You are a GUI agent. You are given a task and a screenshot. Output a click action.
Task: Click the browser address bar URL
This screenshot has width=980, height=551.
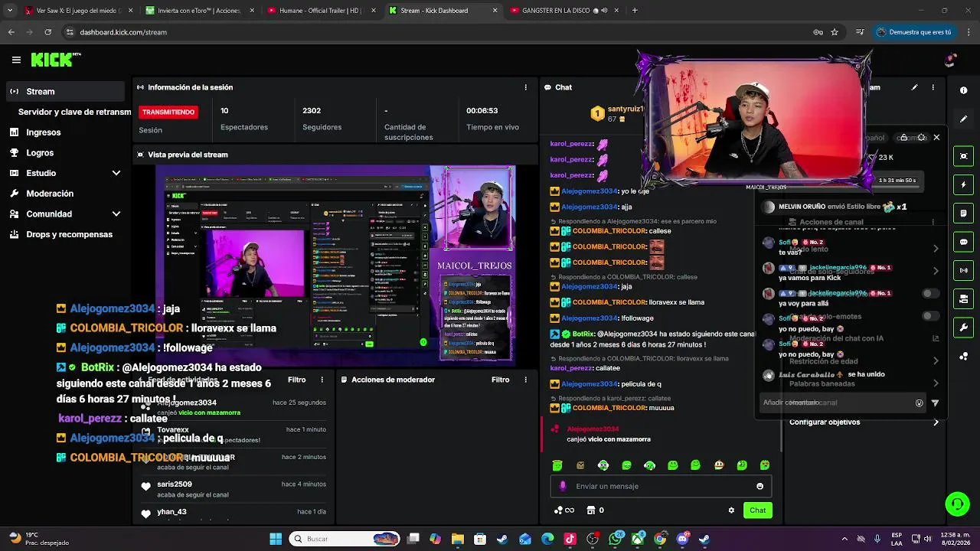point(123,32)
